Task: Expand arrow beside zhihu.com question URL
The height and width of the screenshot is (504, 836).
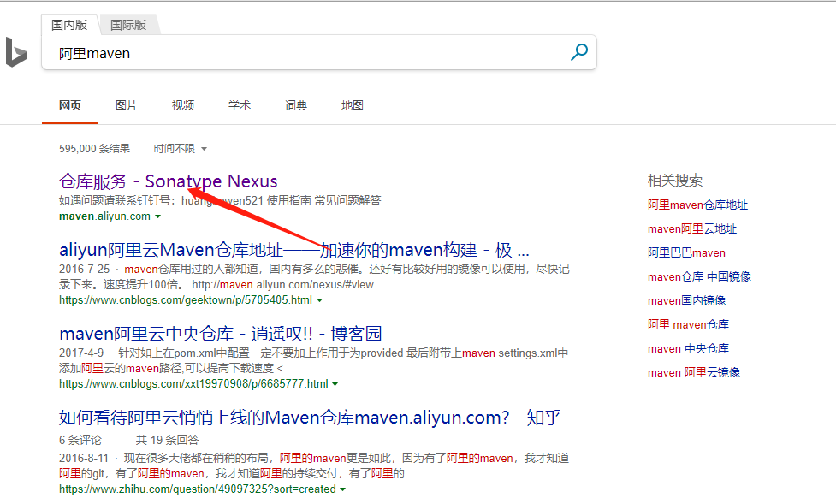Action: tap(342, 489)
